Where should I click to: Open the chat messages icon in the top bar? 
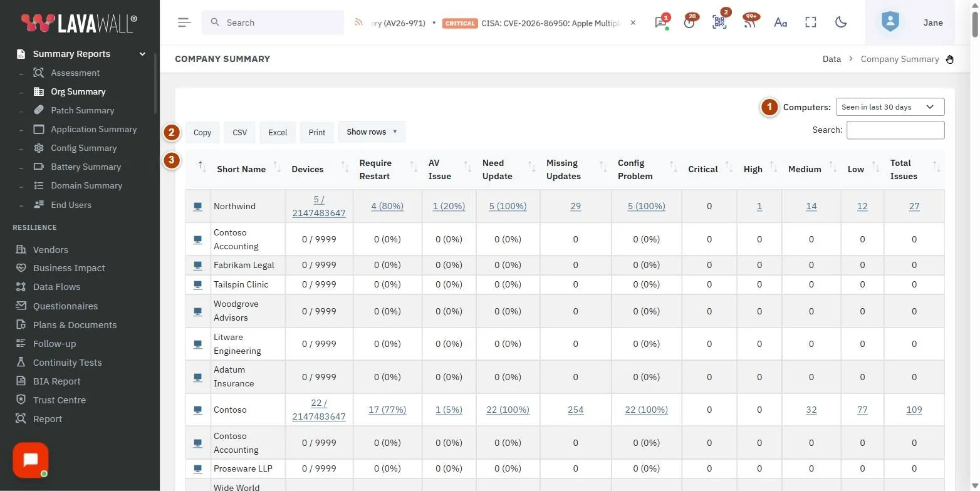point(660,23)
